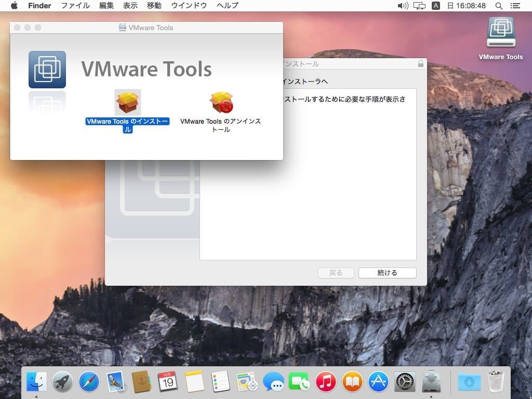Open Safari from the Dock
Image resolution: width=532 pixels, height=399 pixels.
(89, 382)
